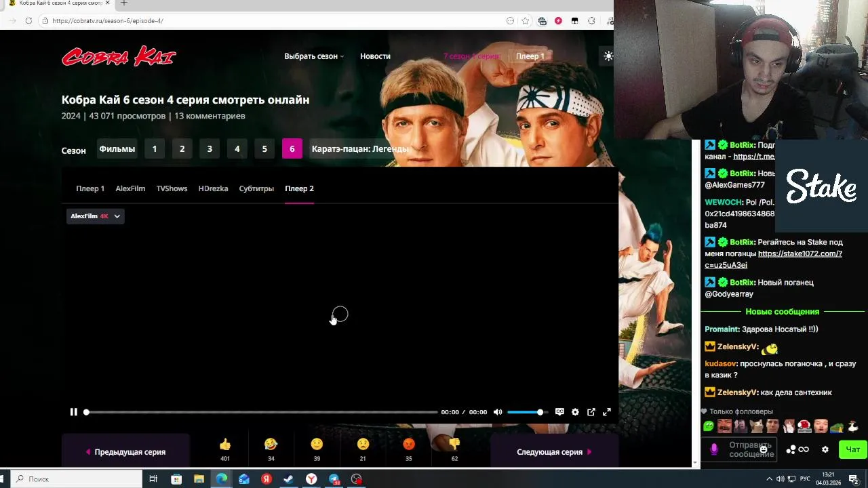The height and width of the screenshot is (488, 868).
Task: Mute the video player speaker icon
Action: coord(498,412)
